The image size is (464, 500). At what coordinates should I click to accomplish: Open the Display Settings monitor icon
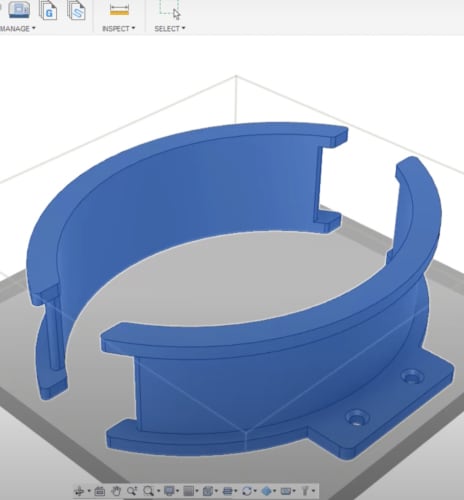[x=169, y=491]
